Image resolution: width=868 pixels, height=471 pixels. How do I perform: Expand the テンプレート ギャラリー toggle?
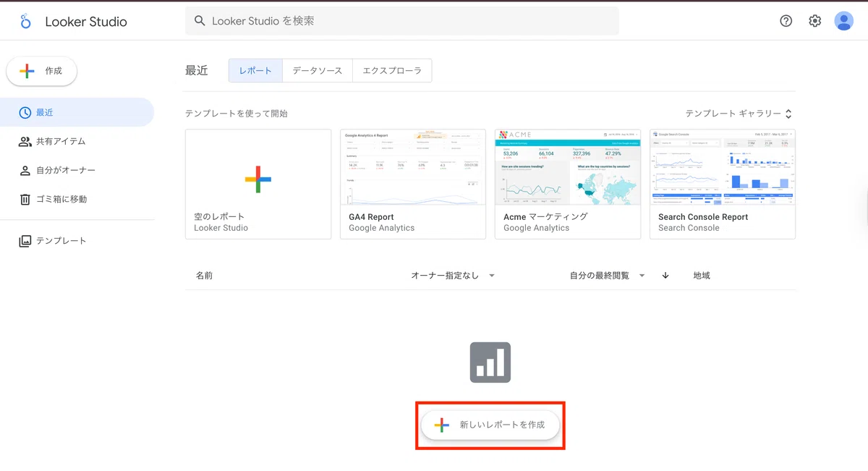coord(739,114)
